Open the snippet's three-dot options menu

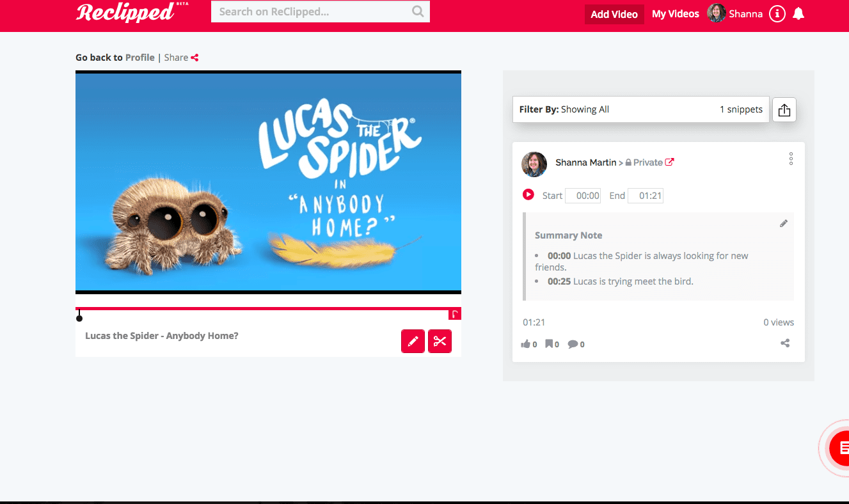pyautogui.click(x=791, y=159)
